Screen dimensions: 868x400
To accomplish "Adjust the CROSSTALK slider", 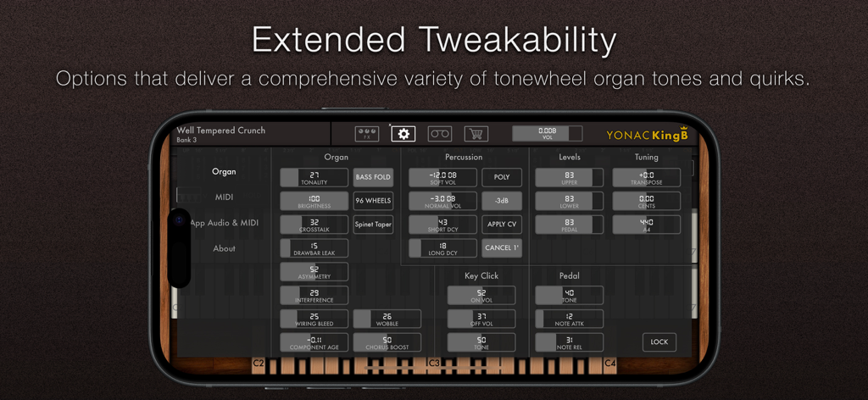I will point(314,224).
